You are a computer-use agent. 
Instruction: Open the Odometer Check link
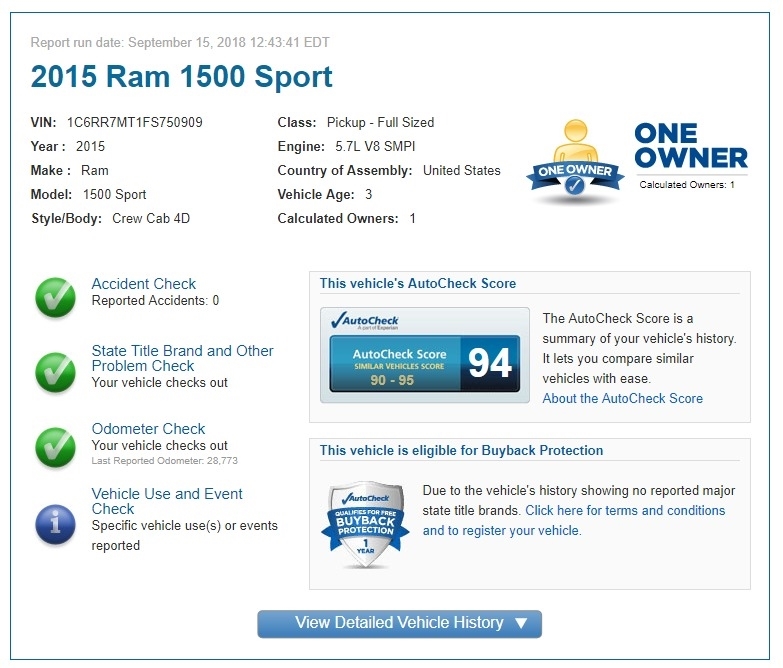[x=148, y=429]
